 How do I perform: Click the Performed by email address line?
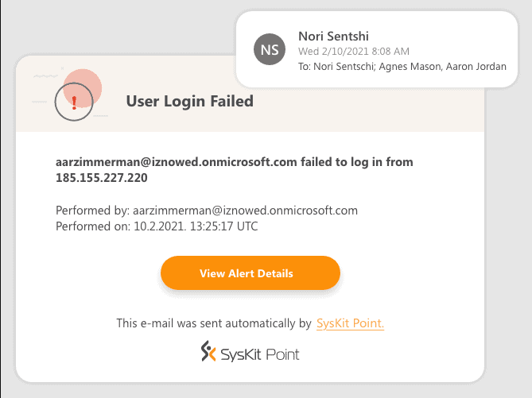pyautogui.click(x=207, y=211)
